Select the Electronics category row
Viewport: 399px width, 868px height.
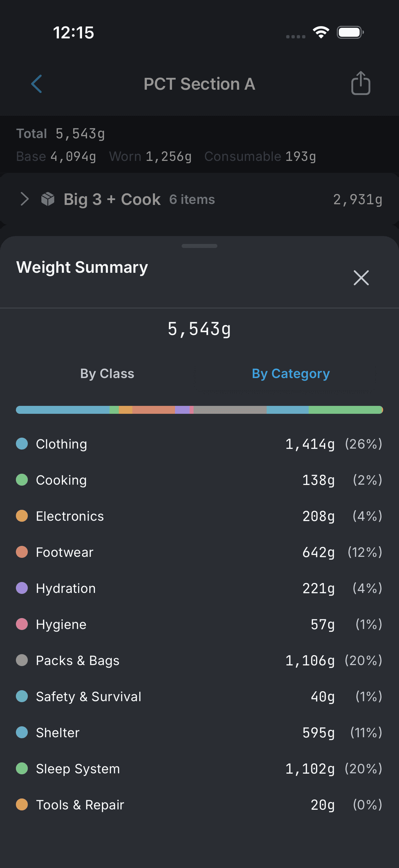[x=199, y=516]
